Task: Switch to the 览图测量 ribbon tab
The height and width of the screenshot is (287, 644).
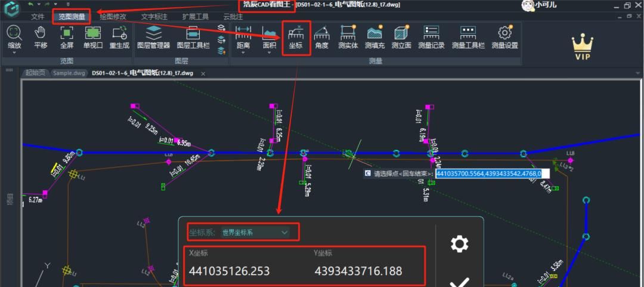Action: click(x=72, y=17)
